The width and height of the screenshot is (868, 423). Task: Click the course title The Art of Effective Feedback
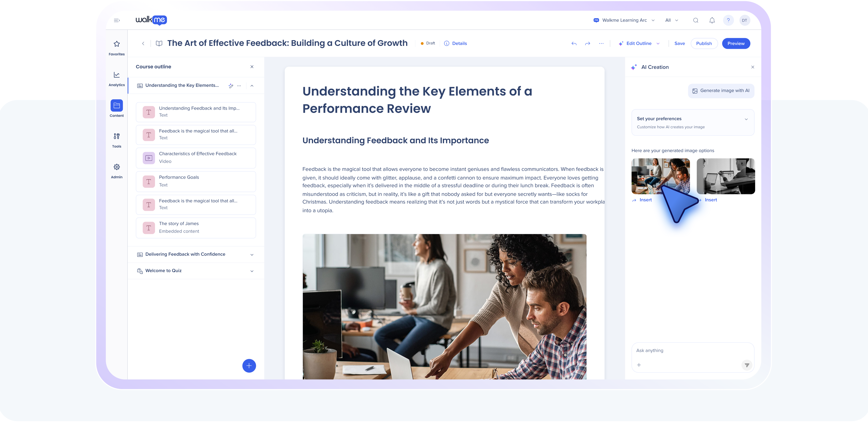pyautogui.click(x=287, y=44)
